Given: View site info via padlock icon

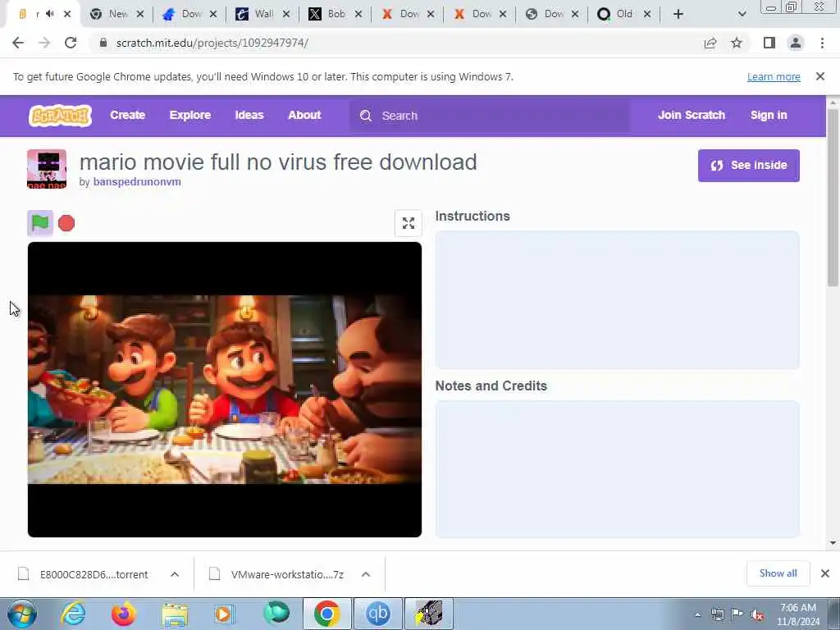Looking at the screenshot, I should click(103, 43).
